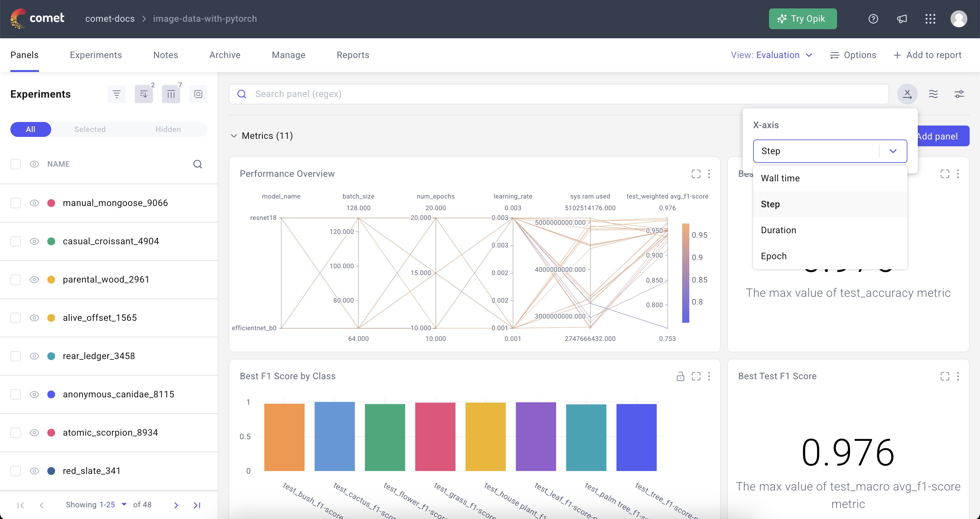
Task: Select Wall time from the X-axis list
Action: tap(780, 178)
